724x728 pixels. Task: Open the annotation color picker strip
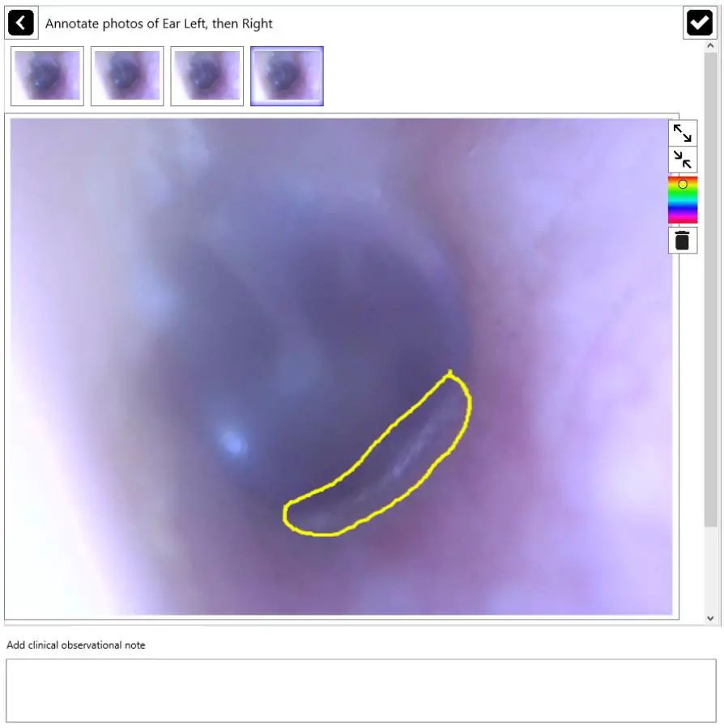tap(683, 198)
